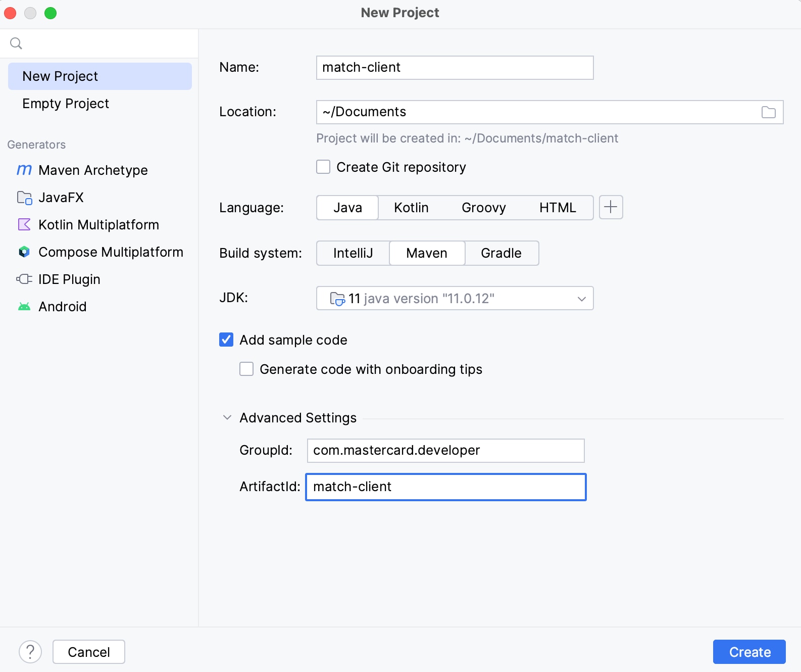This screenshot has height=672, width=801.
Task: Click the Kotlin Multiplatform icon
Action: click(24, 225)
